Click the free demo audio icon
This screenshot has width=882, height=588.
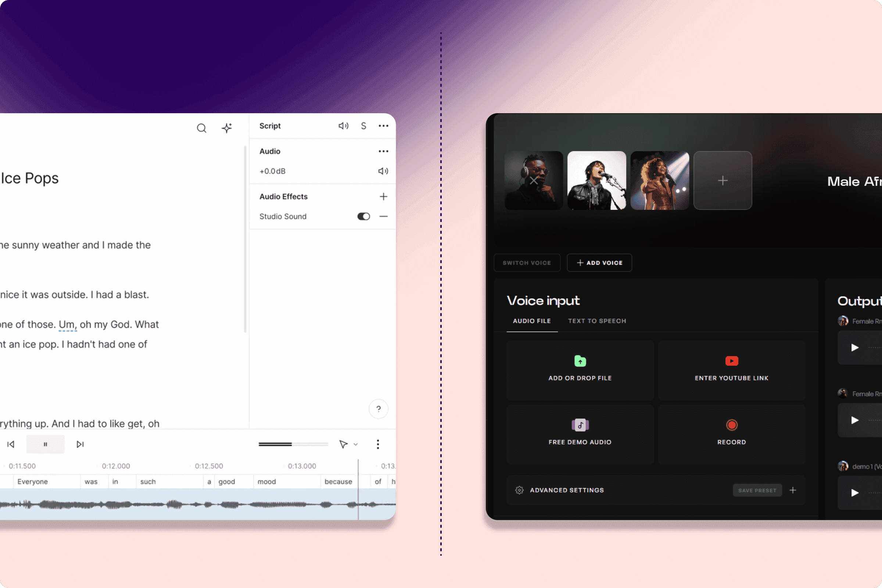pyautogui.click(x=580, y=424)
